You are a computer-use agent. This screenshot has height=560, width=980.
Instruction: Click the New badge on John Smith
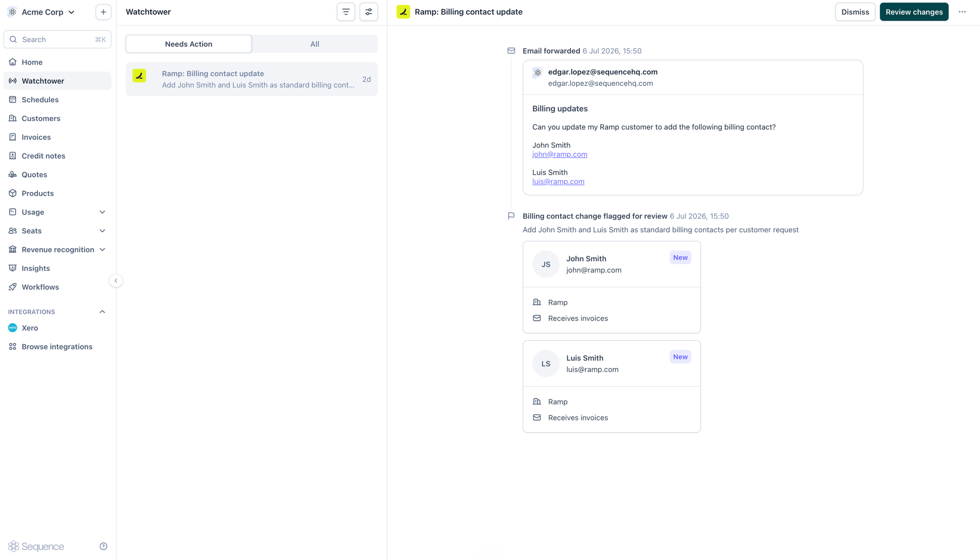680,258
